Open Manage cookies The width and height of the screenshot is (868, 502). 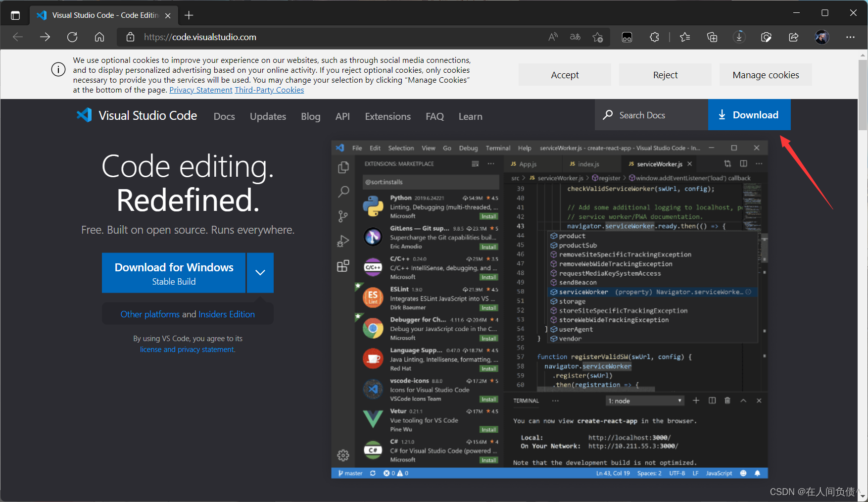point(766,75)
